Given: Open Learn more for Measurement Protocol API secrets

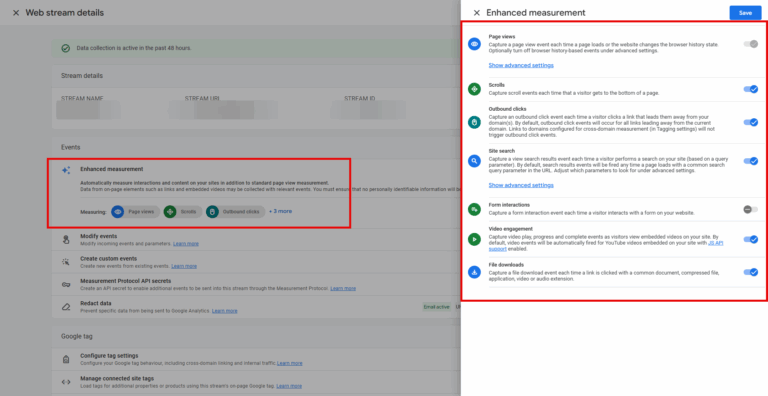Looking at the screenshot, I should [x=343, y=289].
